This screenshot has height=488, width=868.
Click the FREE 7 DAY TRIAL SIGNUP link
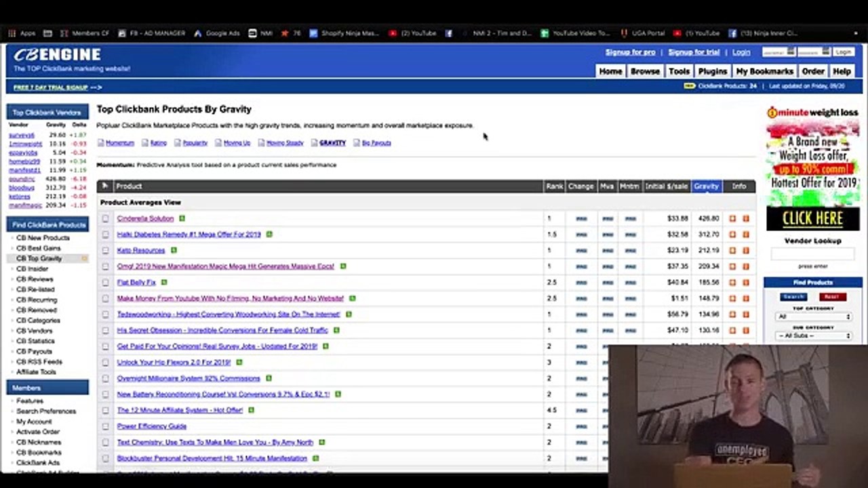pyautogui.click(x=51, y=87)
